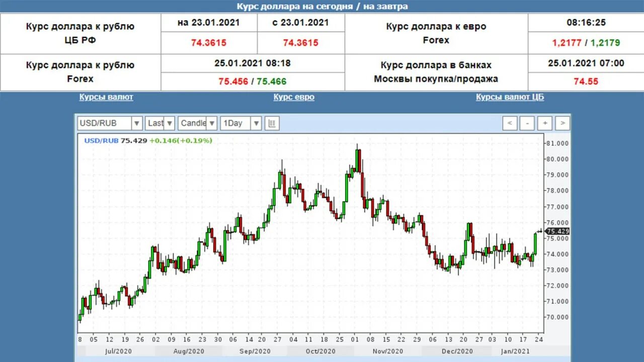Shift chart left with the < button
Image resolution: width=644 pixels, height=362 pixels.
pos(510,123)
